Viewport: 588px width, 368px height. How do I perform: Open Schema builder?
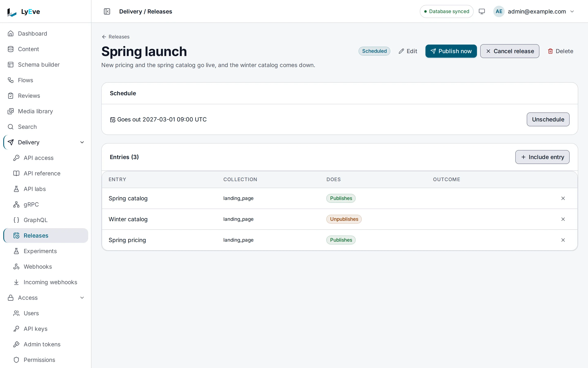point(46,65)
